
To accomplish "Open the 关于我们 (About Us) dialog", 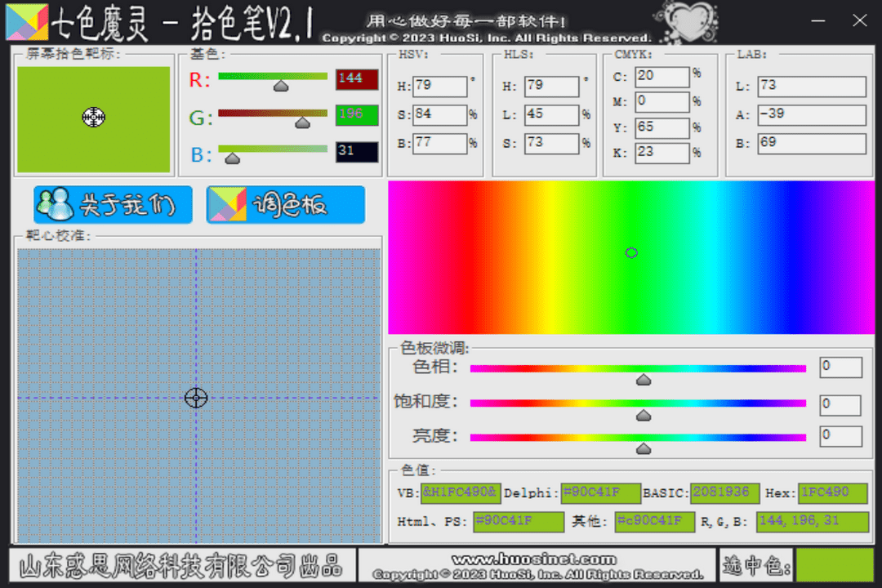I will (x=113, y=205).
